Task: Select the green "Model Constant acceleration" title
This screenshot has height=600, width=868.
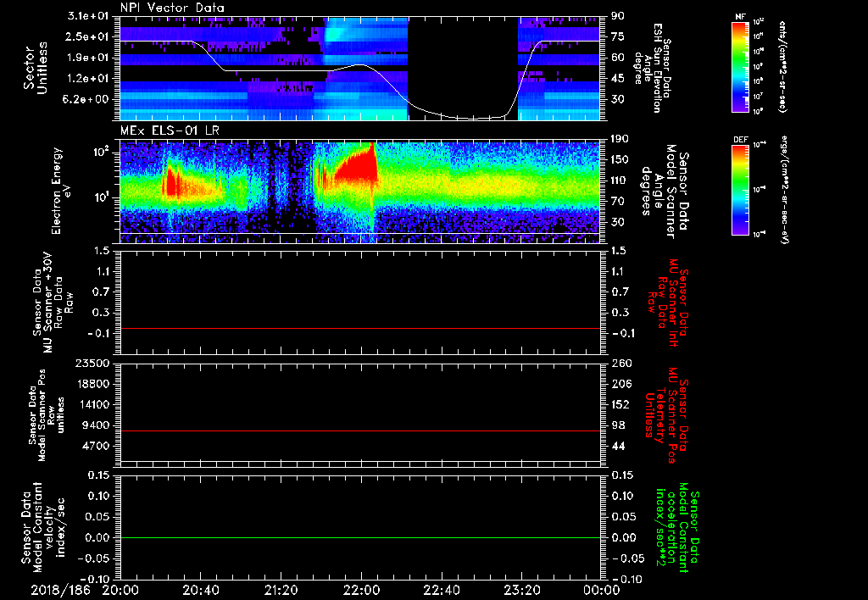Action: click(677, 529)
